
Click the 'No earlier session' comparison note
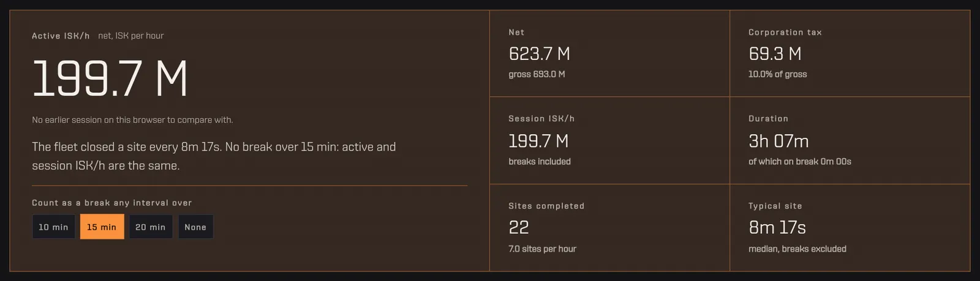[x=132, y=120]
